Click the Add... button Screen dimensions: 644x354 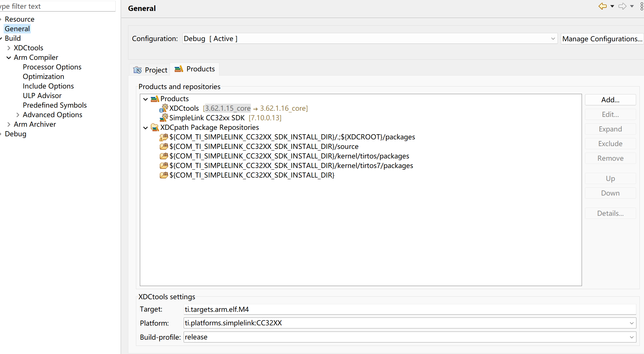pyautogui.click(x=610, y=100)
